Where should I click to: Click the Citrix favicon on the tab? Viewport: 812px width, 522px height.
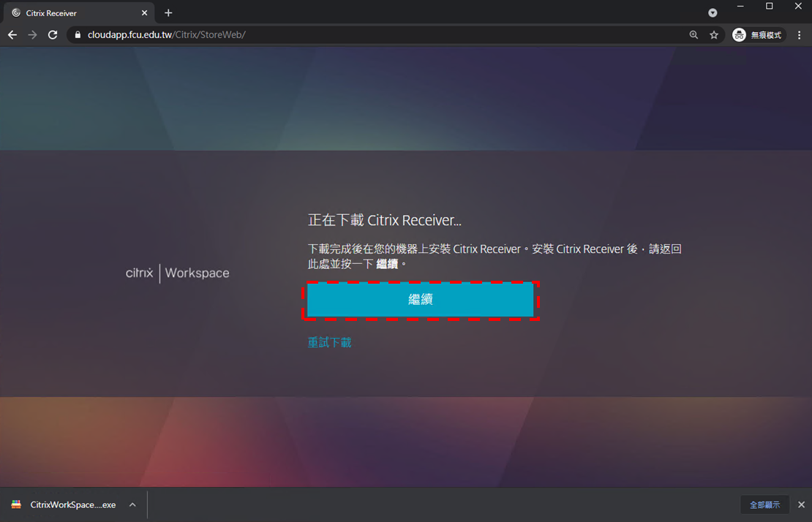click(x=16, y=13)
